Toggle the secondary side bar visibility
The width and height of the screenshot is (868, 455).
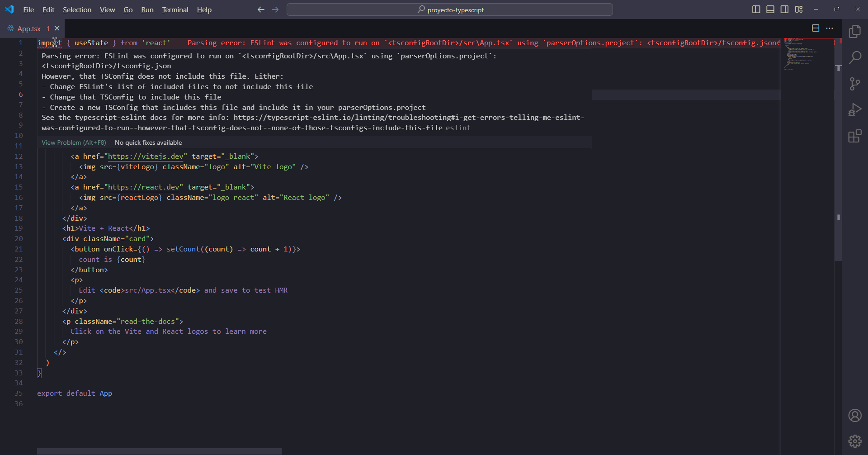[x=784, y=9]
